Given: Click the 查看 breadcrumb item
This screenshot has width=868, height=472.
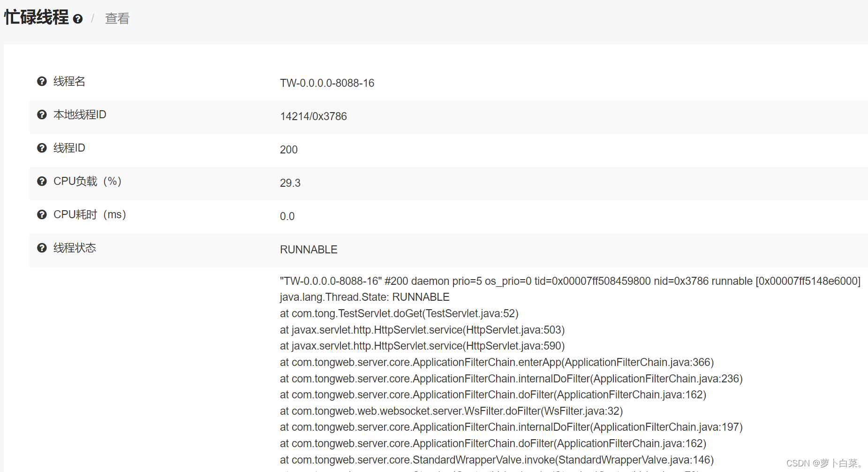Looking at the screenshot, I should pyautogui.click(x=117, y=18).
